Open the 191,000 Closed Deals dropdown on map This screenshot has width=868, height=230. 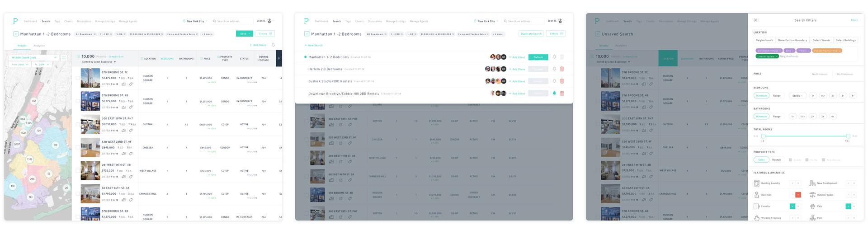coord(34,58)
